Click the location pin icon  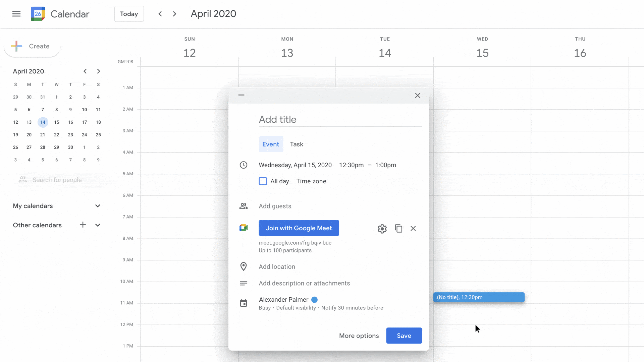coord(243,266)
